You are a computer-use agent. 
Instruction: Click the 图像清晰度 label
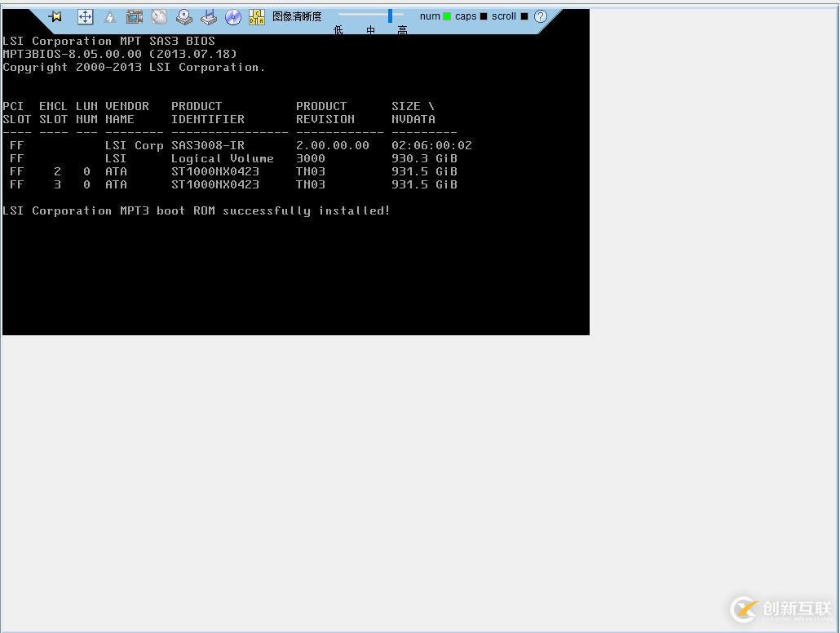pyautogui.click(x=297, y=16)
